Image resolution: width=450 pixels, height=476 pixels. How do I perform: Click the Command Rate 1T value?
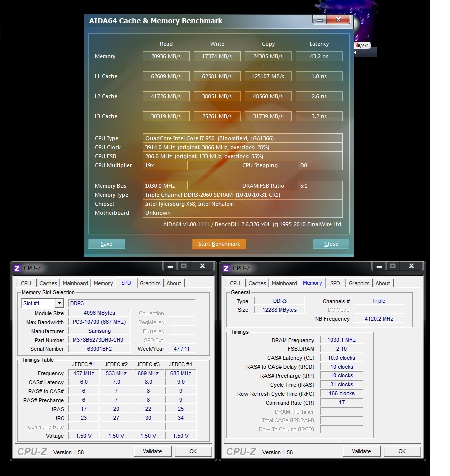tap(341, 403)
